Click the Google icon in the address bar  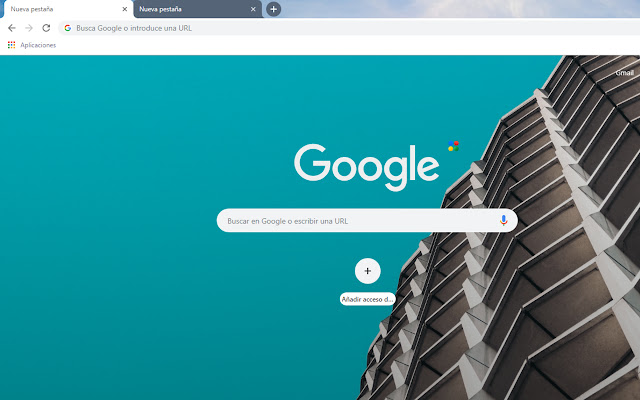click(x=68, y=28)
